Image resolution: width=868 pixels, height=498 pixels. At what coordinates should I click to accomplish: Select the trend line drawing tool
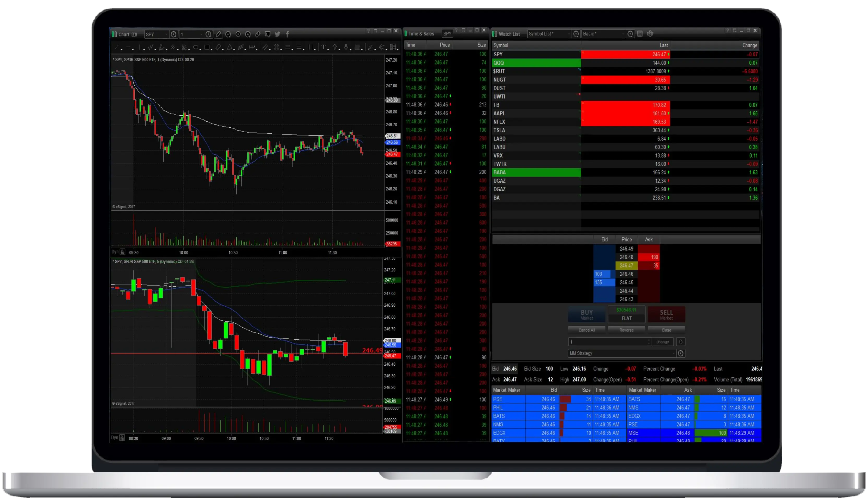coord(117,48)
